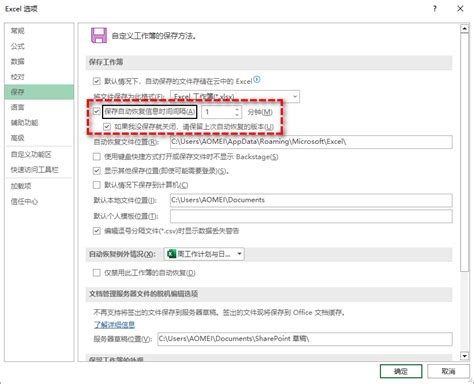This screenshot has width=474, height=384.
Task: Click the 确定 (OK) button
Action: click(401, 371)
